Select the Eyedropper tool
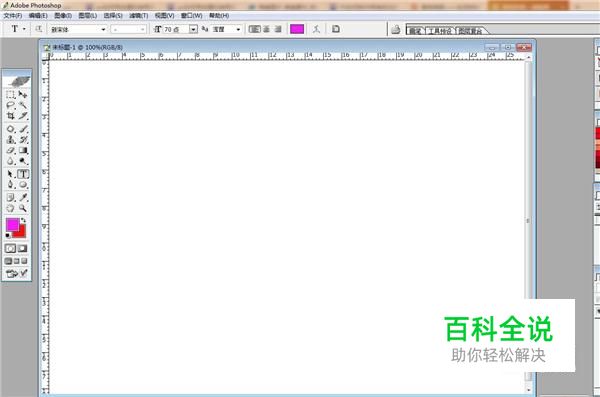The width and height of the screenshot is (600, 397). point(23,198)
